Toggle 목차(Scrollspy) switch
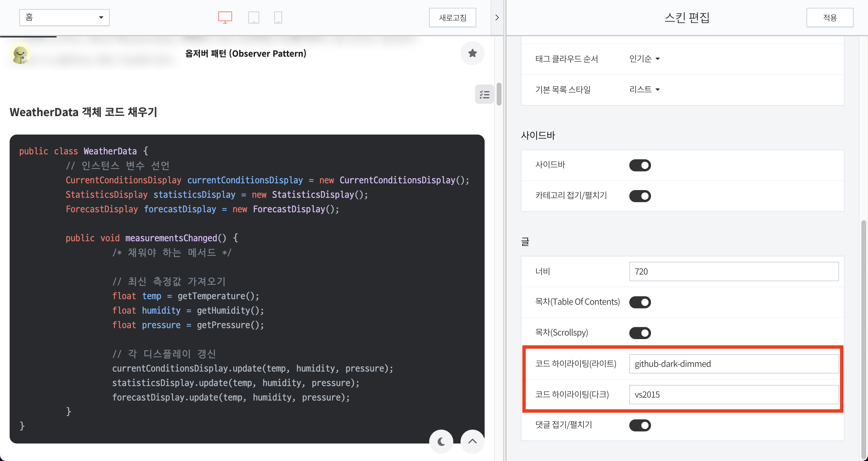 tap(640, 333)
